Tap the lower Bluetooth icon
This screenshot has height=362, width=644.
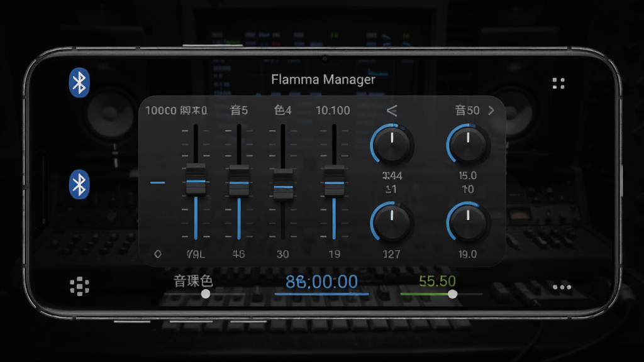pyautogui.click(x=79, y=184)
